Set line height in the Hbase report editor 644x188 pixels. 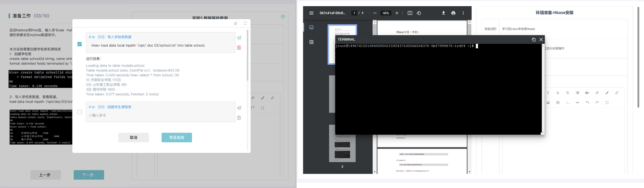pos(587,93)
